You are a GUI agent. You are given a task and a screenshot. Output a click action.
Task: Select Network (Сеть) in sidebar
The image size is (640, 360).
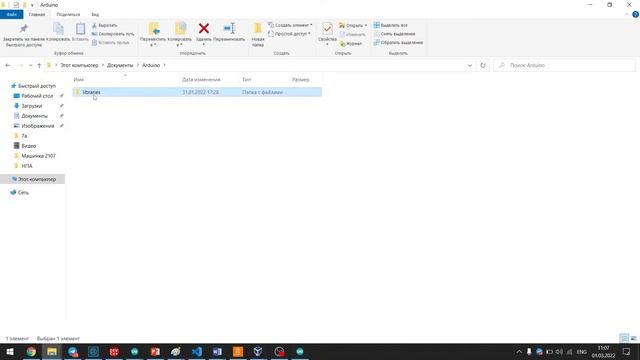pos(19,193)
